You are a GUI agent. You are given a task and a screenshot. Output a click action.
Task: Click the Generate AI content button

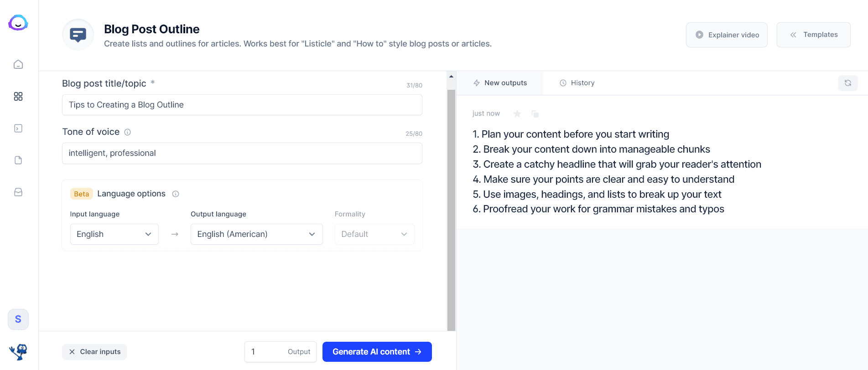pos(377,352)
